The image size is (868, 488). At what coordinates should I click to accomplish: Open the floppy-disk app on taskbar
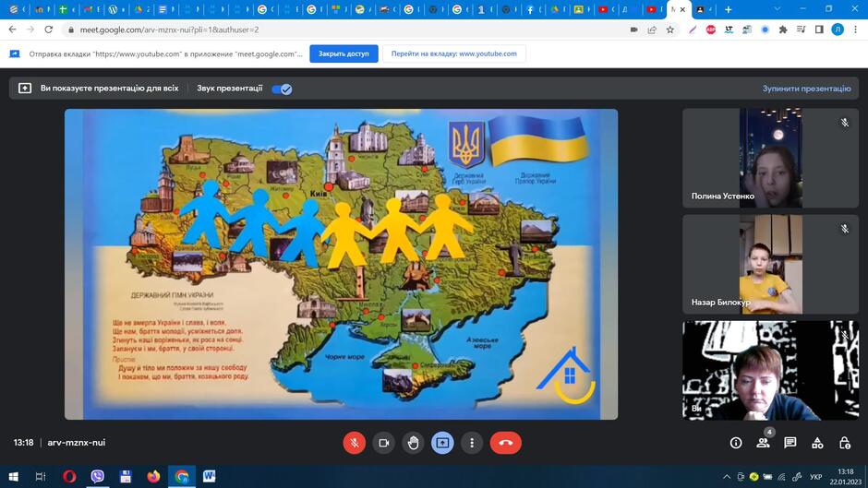click(126, 476)
